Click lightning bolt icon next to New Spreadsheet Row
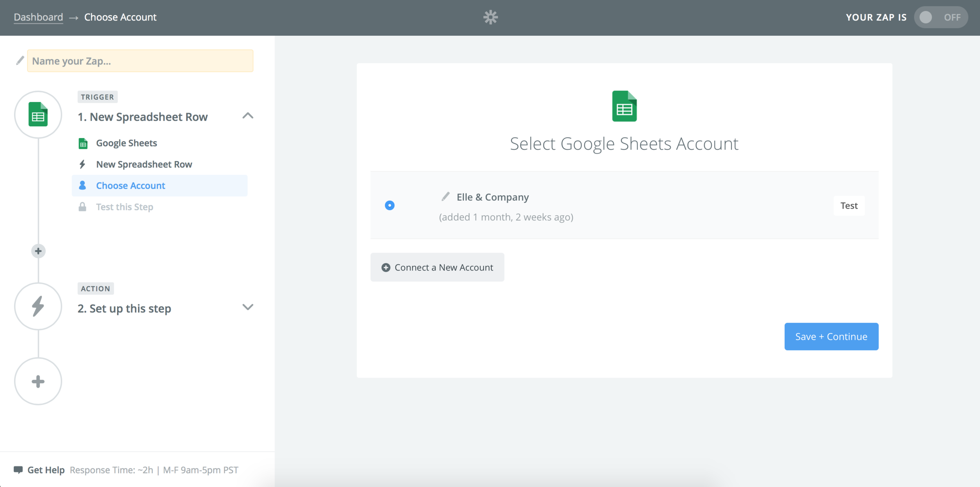Viewport: 980px width, 487px height. (82, 164)
